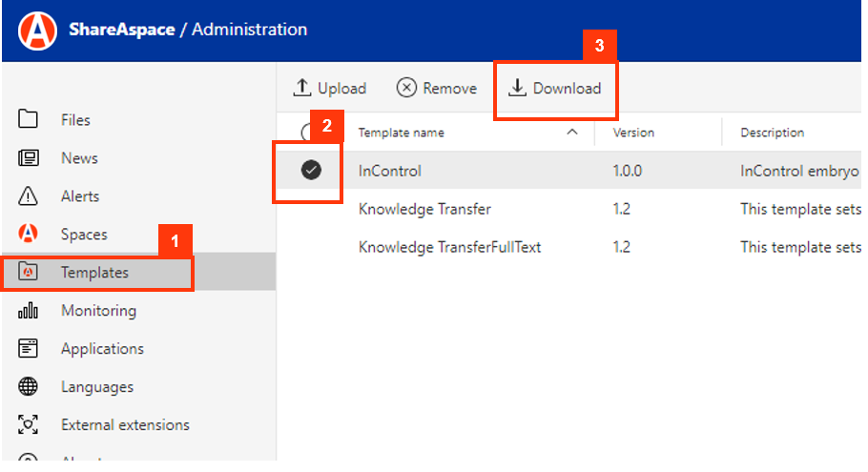Image resolution: width=868 pixels, height=472 pixels.
Task: Click the Upload button label
Action: (x=341, y=89)
